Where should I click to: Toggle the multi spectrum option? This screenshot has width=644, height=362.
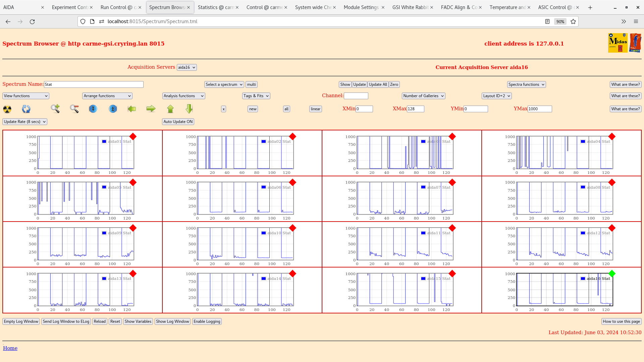click(251, 84)
